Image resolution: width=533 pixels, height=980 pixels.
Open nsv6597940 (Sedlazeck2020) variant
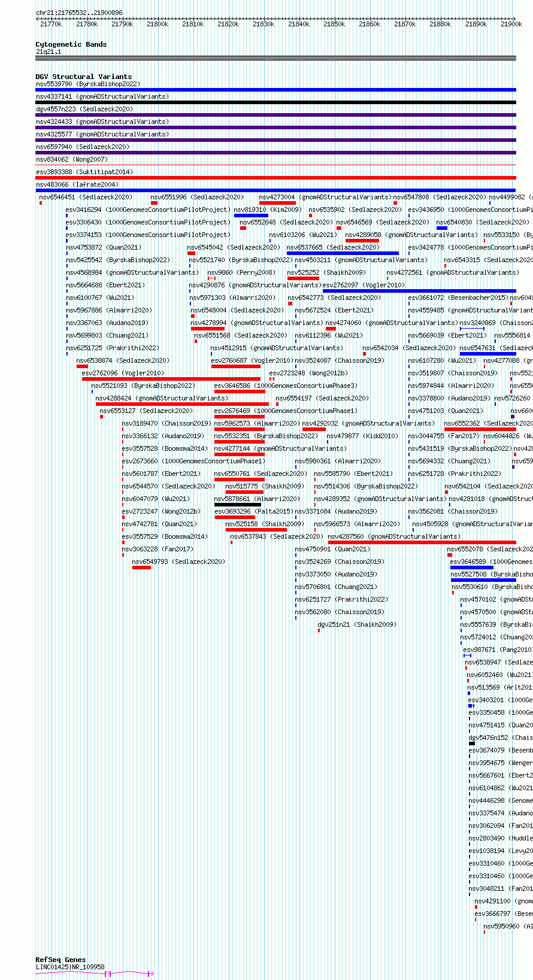[x=83, y=147]
